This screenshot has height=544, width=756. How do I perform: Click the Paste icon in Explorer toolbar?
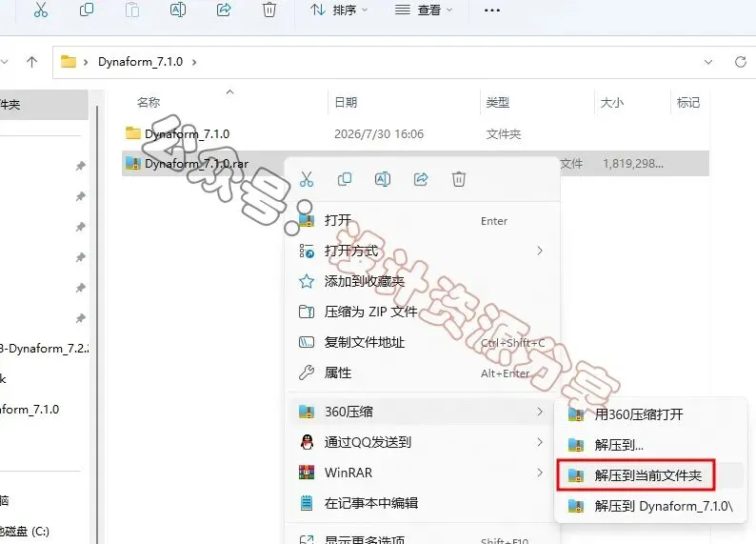click(x=131, y=10)
